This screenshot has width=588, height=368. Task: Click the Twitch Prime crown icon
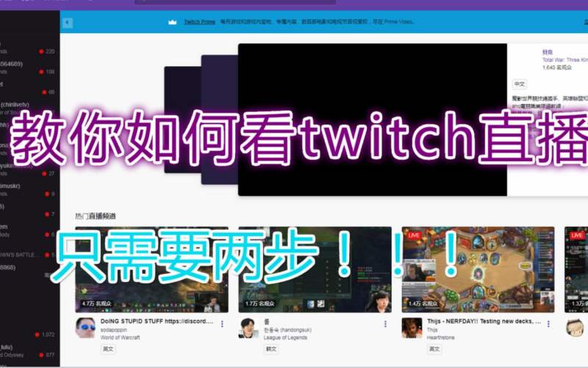pyautogui.click(x=173, y=22)
